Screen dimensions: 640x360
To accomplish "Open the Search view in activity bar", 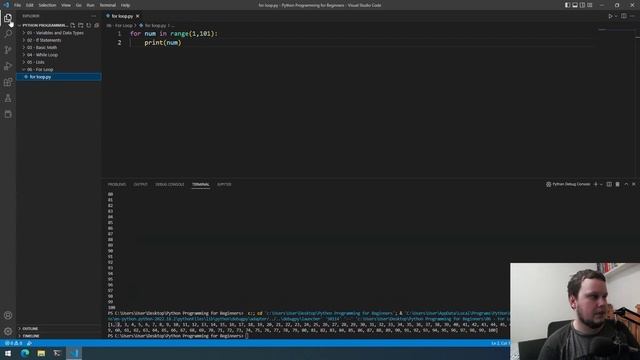I will tap(8, 33).
